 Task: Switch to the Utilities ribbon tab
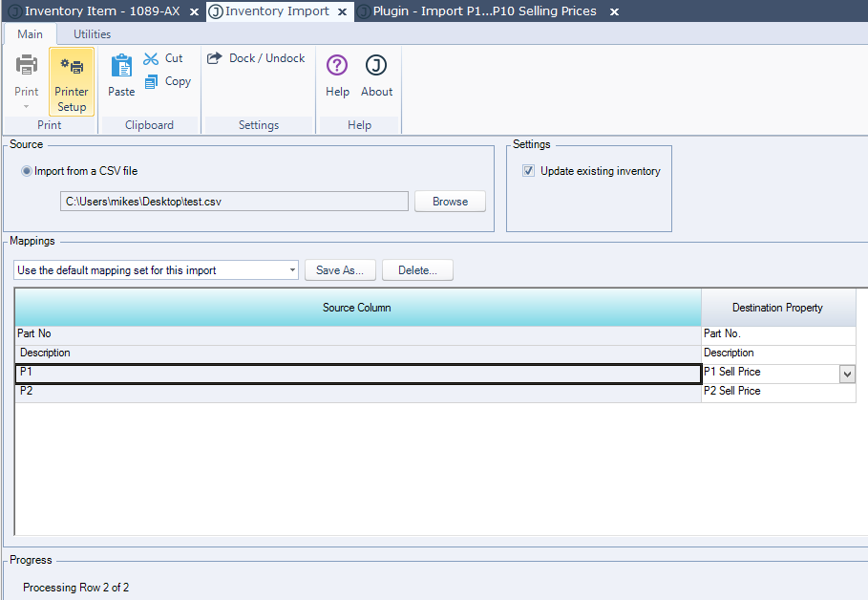click(92, 34)
